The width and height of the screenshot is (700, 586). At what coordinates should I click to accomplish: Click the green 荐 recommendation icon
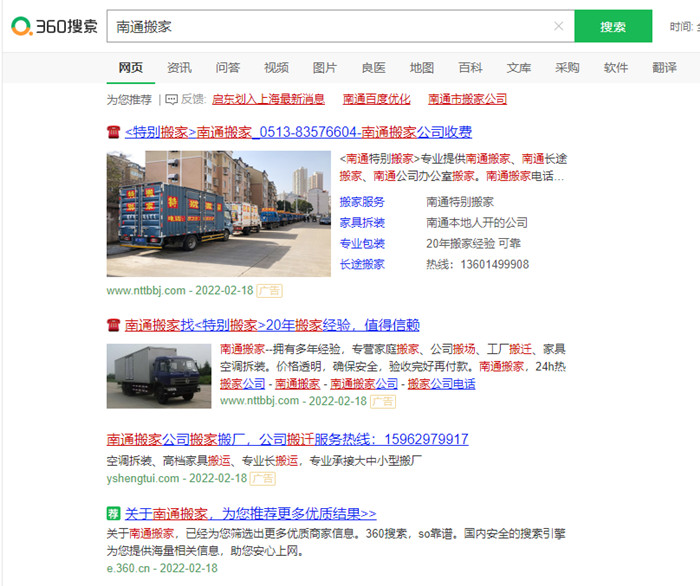point(113,514)
